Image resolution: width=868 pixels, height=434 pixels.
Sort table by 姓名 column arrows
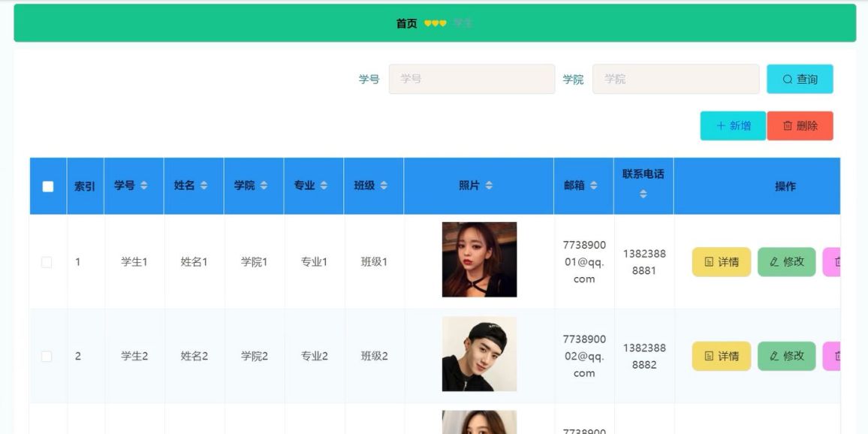tap(203, 185)
